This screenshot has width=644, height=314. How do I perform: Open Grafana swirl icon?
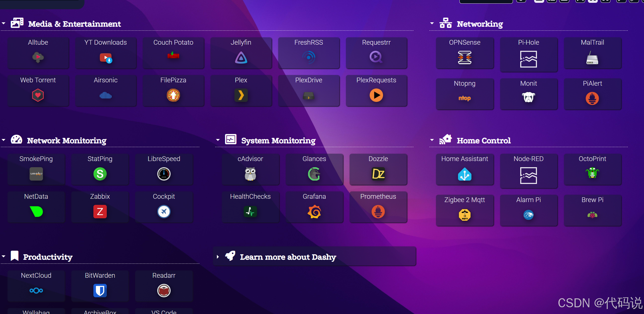[x=314, y=212]
